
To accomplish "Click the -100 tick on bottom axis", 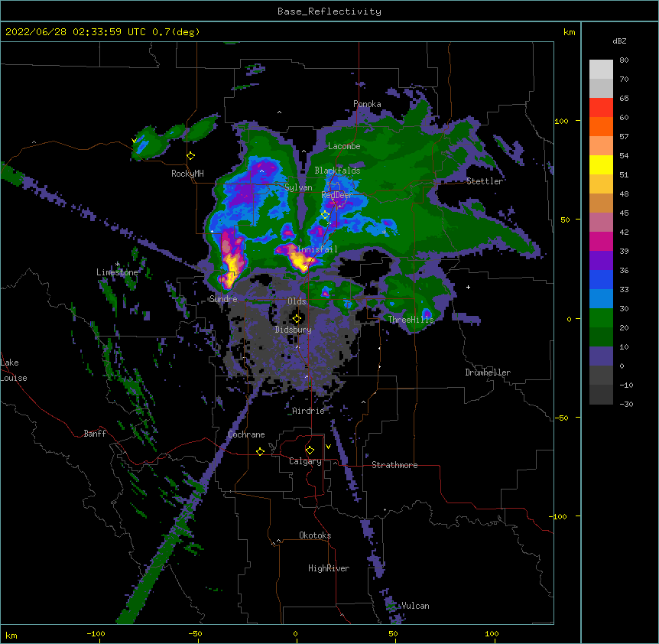I will [x=96, y=633].
